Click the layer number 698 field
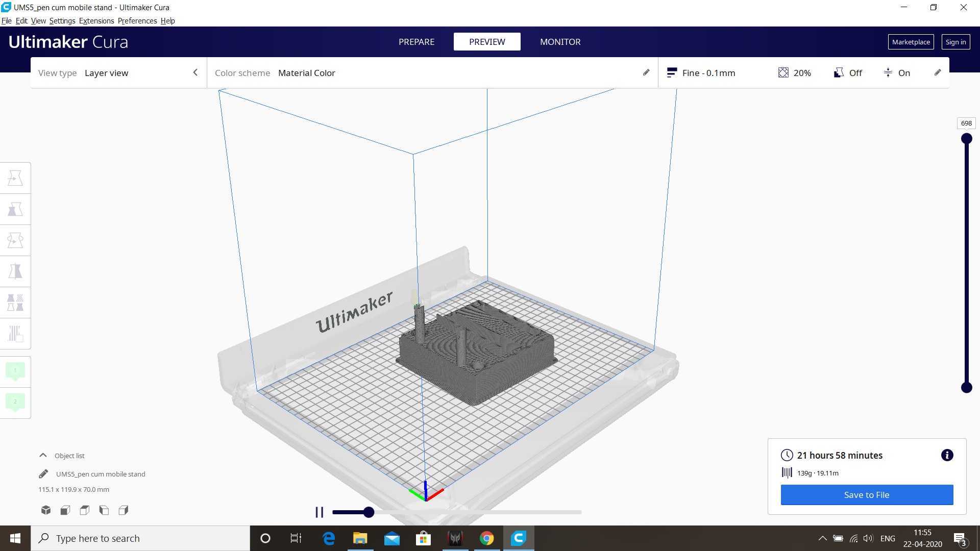This screenshot has height=551, width=980. [x=966, y=123]
